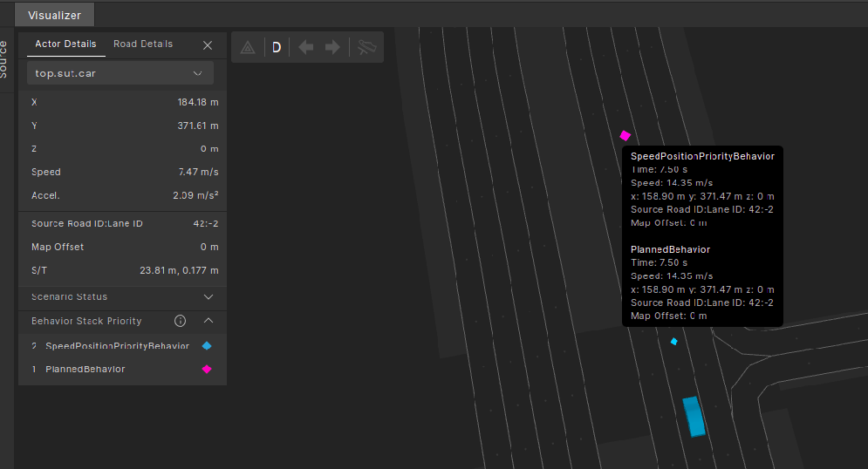Click the D gear indicator button
This screenshot has width=868, height=469.
[x=277, y=47]
